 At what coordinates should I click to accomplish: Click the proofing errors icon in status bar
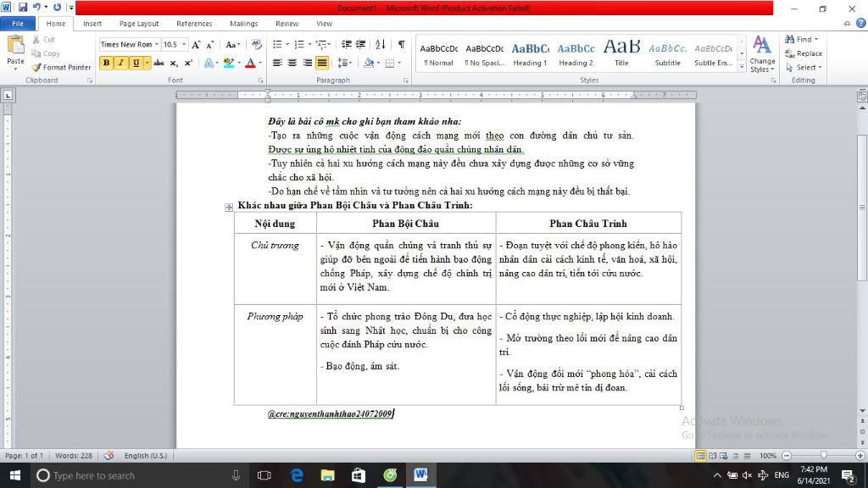[x=109, y=455]
